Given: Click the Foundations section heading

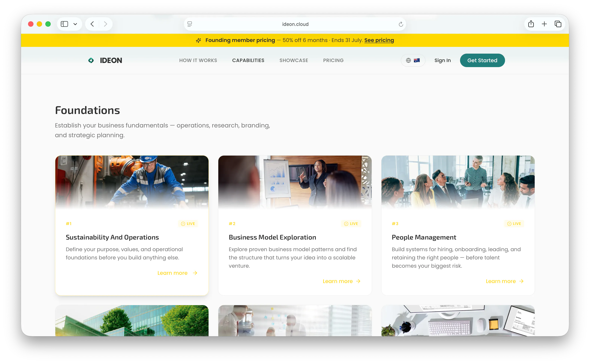Looking at the screenshot, I should click(87, 110).
